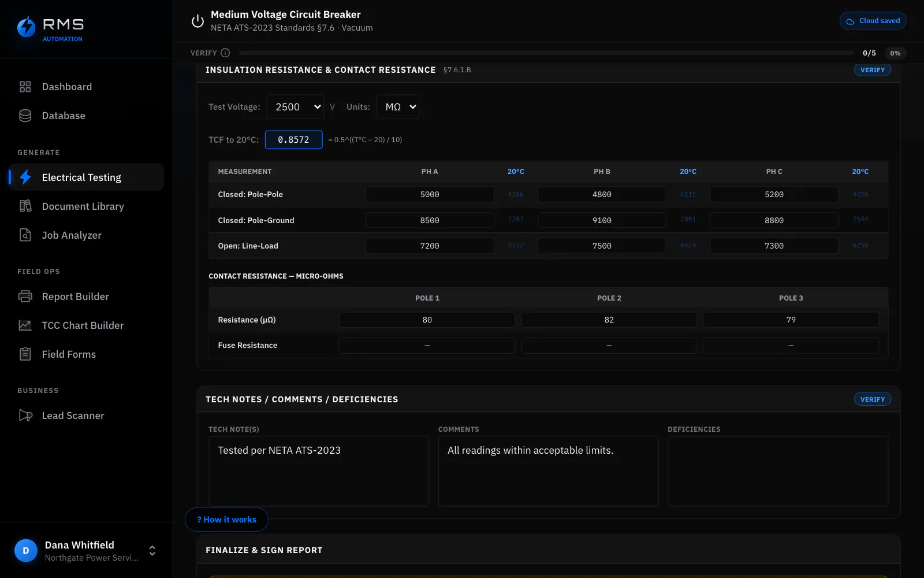Click the Database cylinder icon
The image size is (924, 578).
coord(25,116)
